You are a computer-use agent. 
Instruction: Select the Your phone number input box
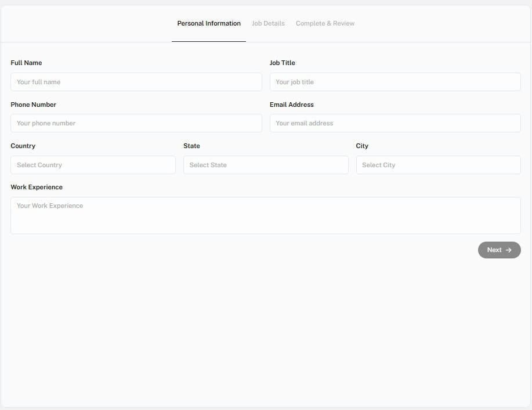click(136, 123)
